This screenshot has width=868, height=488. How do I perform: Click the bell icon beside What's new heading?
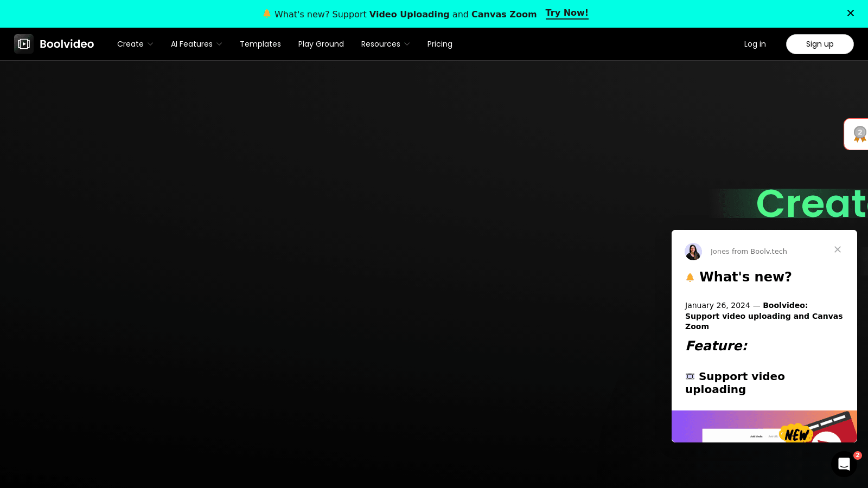[x=690, y=278]
